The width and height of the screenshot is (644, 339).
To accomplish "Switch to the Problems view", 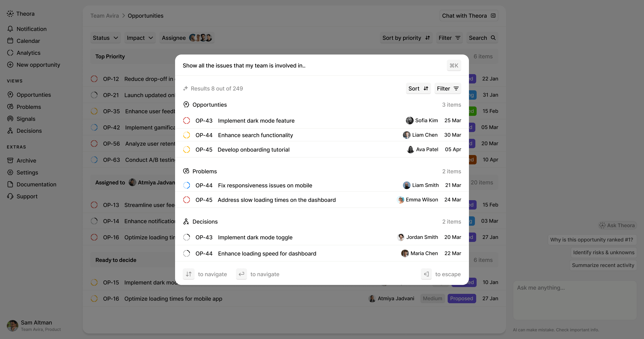I will pos(29,107).
